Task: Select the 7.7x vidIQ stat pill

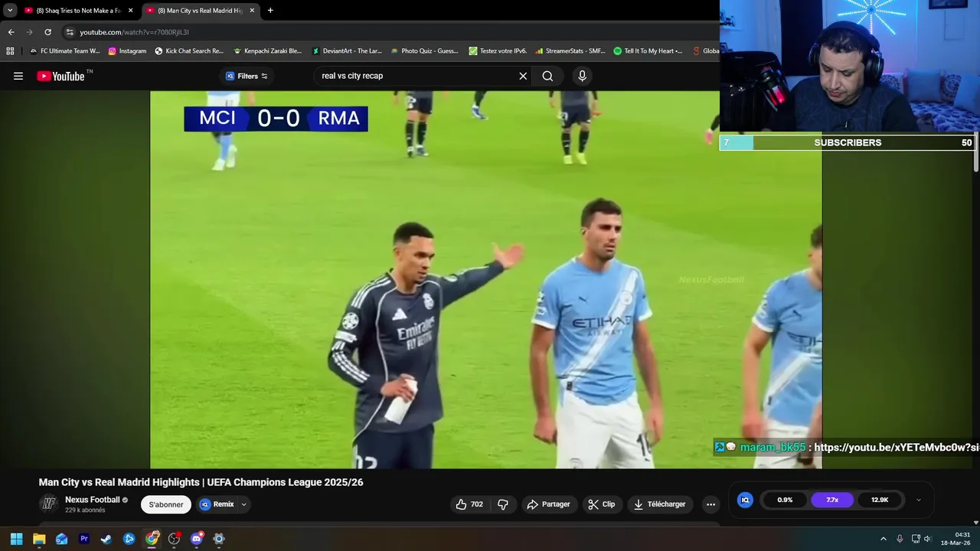Action: (832, 500)
